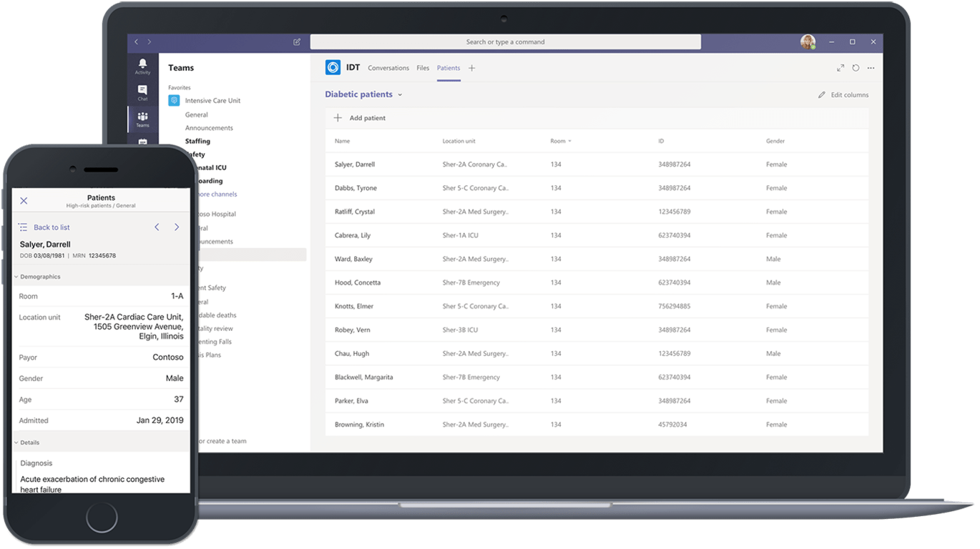Tap Back to list on phone
Image resolution: width=980 pixels, height=549 pixels.
coord(52,227)
